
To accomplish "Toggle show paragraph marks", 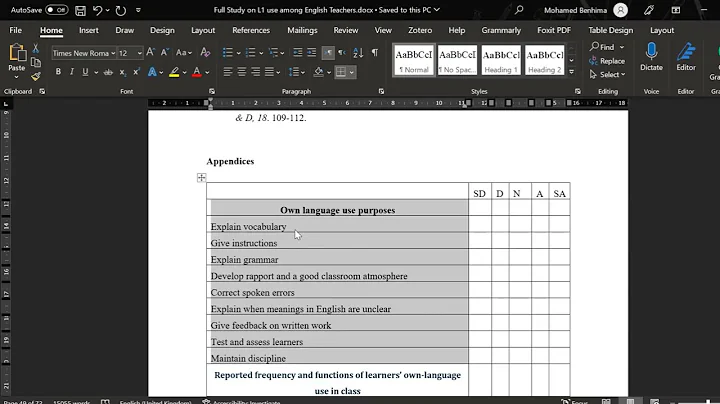I will 375,52.
